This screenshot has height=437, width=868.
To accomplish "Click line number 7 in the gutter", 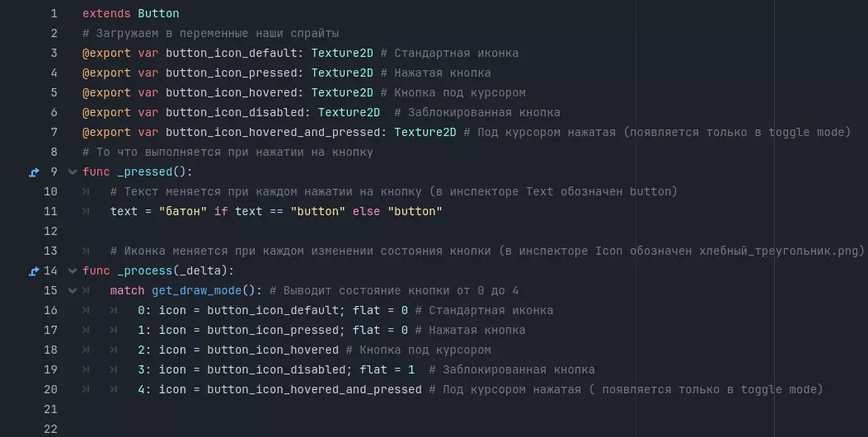I will 54,133.
